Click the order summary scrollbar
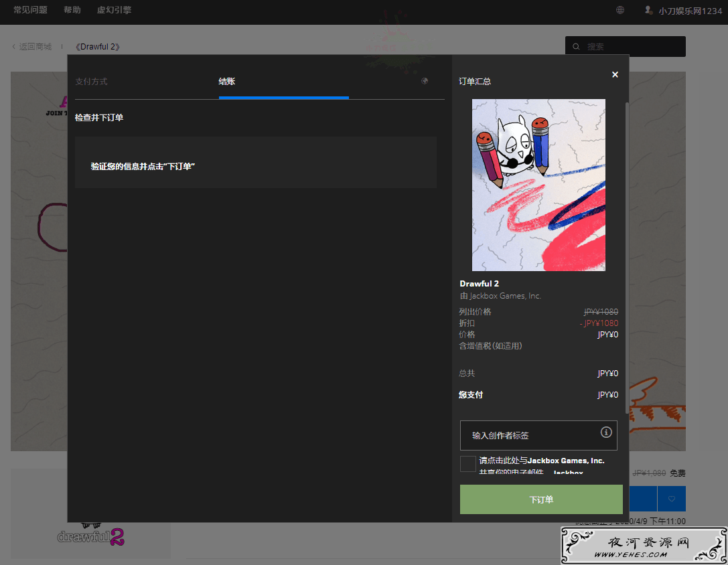The image size is (728, 565). [x=627, y=258]
